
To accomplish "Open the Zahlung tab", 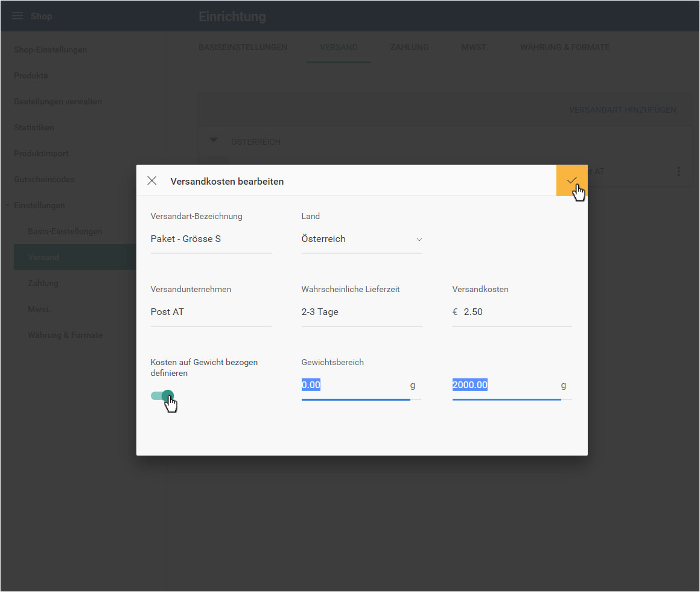I will click(409, 47).
